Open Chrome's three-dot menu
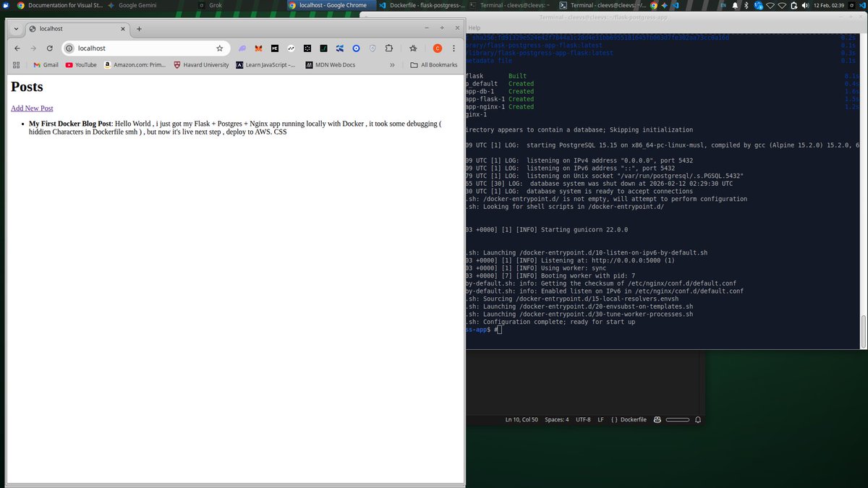This screenshot has width=868, height=488. (454, 48)
